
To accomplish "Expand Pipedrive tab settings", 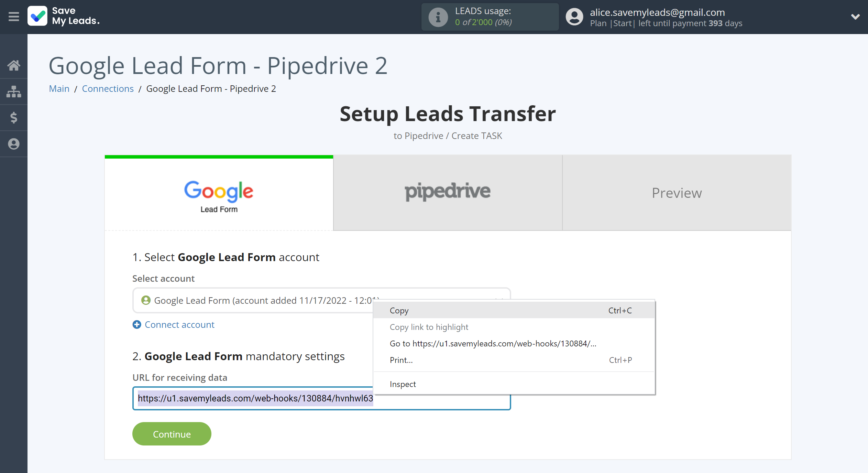I will [448, 192].
